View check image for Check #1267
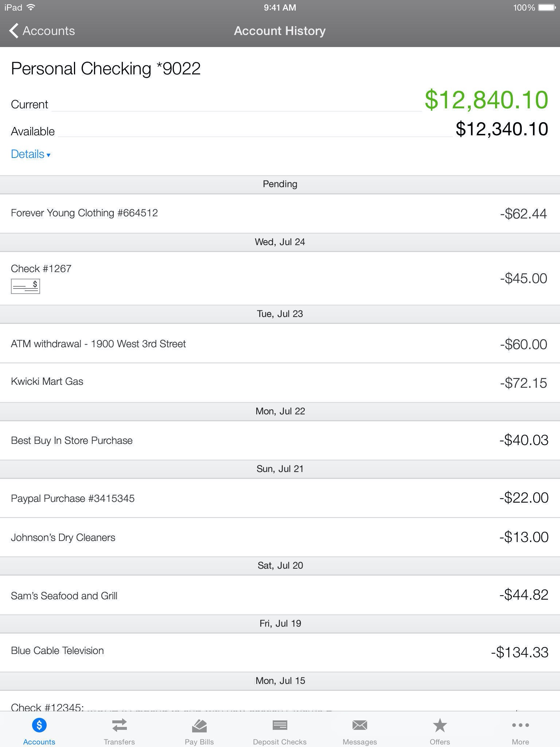Screen dimensions: 560x747 coord(25,286)
